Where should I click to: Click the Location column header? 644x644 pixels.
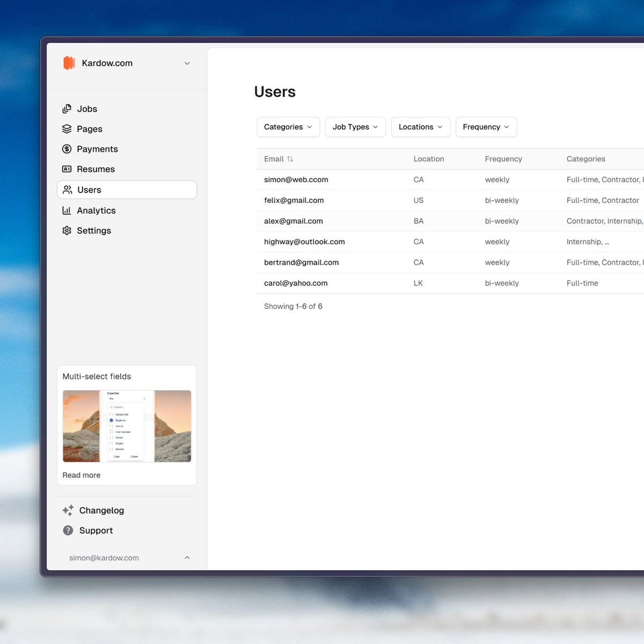coord(429,159)
